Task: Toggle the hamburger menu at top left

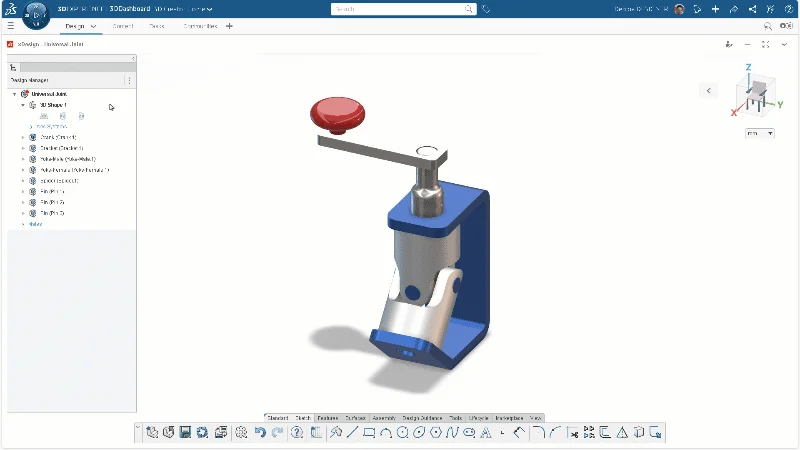Action: coord(11,26)
